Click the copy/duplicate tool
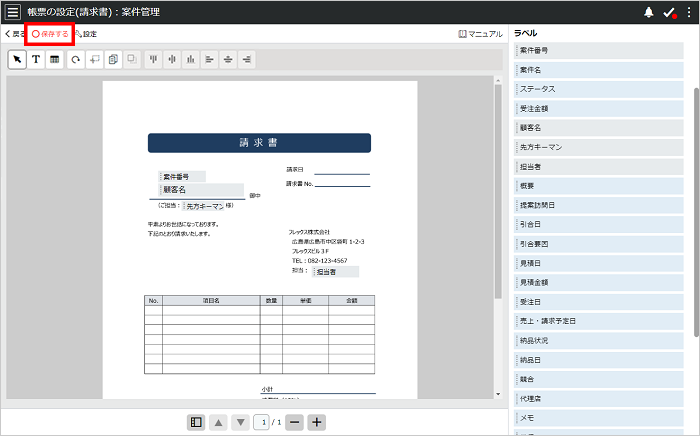Screen dimensions: 700x436 pos(113,59)
